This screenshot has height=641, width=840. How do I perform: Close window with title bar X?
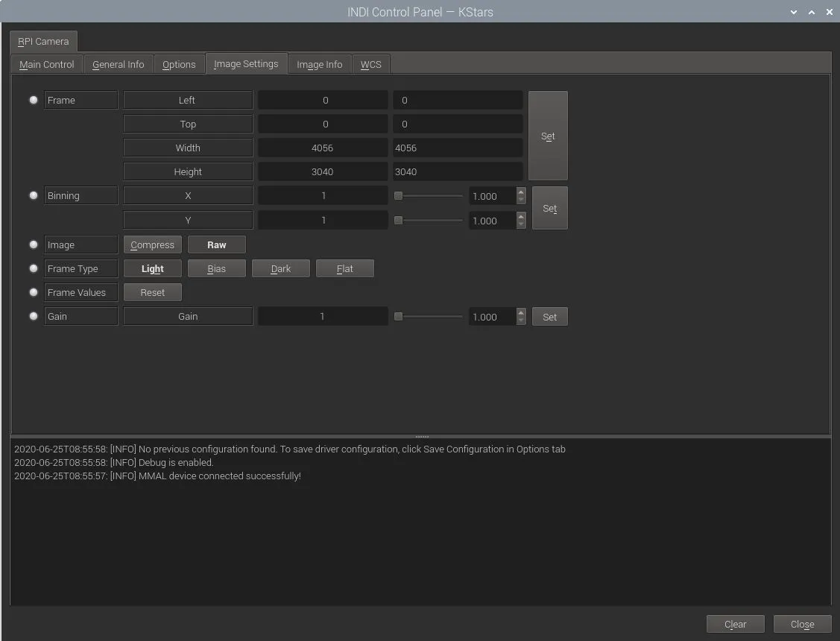click(830, 12)
